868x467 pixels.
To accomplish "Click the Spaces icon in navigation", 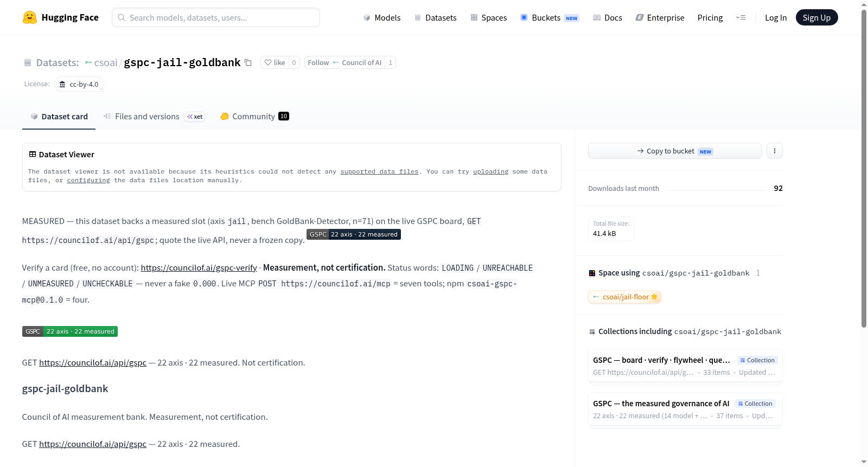I will (474, 17).
